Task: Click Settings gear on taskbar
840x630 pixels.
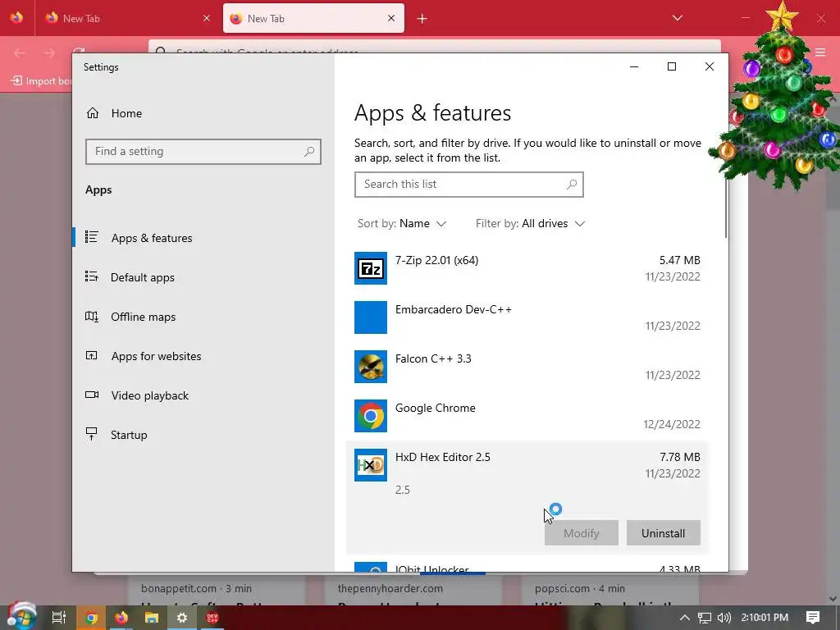Action: 182,618
